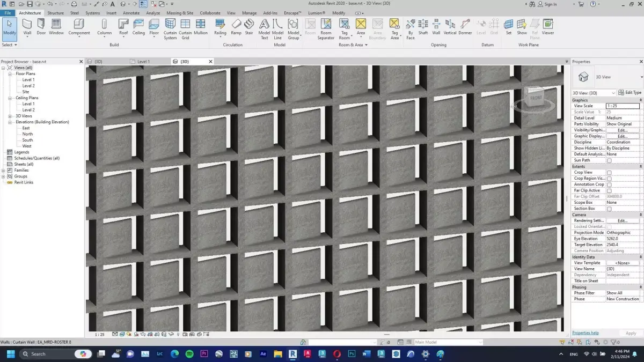Viewport: 644px width, 362px height.
Task: Choose the Curtain Grid tool
Action: [185, 29]
